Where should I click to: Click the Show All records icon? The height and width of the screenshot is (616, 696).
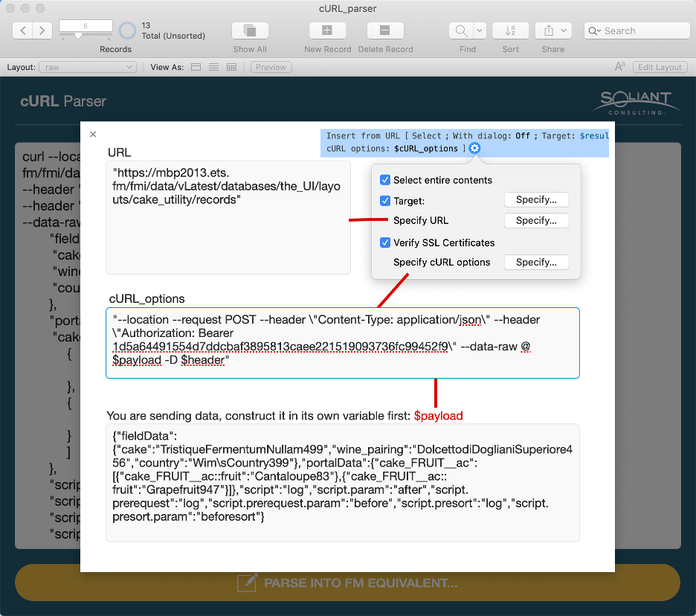[250, 31]
